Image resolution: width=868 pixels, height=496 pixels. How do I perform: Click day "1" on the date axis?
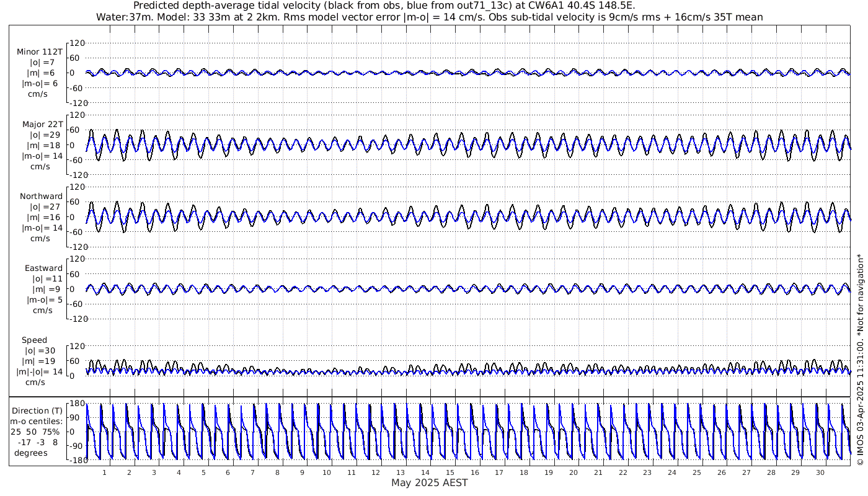[x=104, y=472]
